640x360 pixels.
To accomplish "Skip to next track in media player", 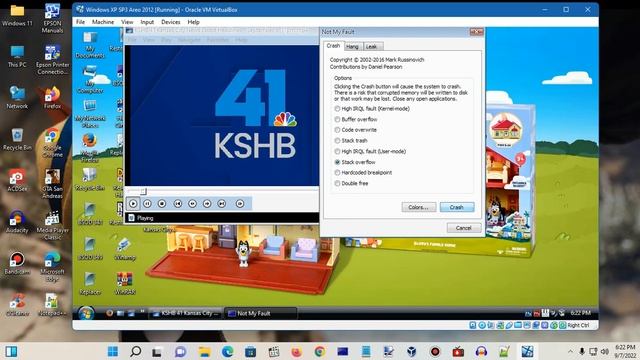I will (222, 203).
